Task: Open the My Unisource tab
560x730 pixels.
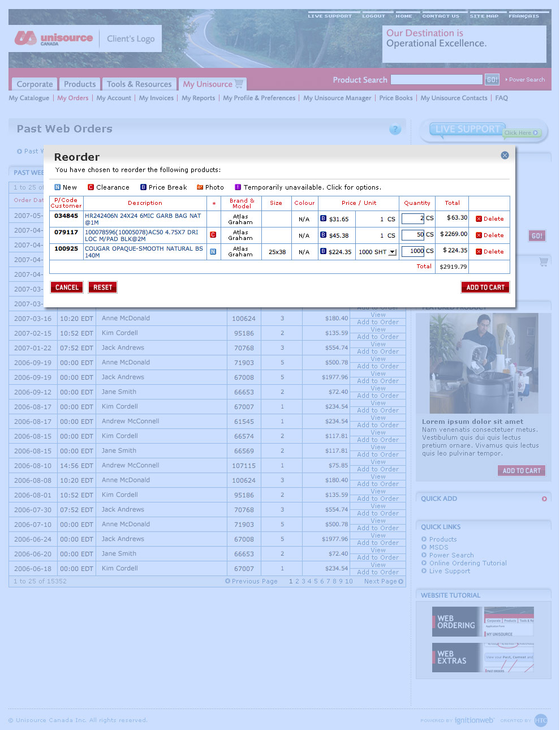Action: coord(213,84)
